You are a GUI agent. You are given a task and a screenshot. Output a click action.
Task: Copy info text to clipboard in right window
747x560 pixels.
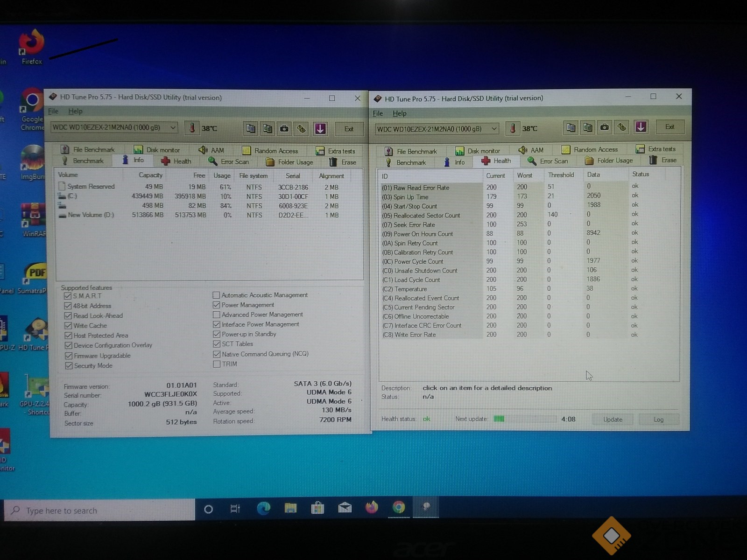pos(571,127)
